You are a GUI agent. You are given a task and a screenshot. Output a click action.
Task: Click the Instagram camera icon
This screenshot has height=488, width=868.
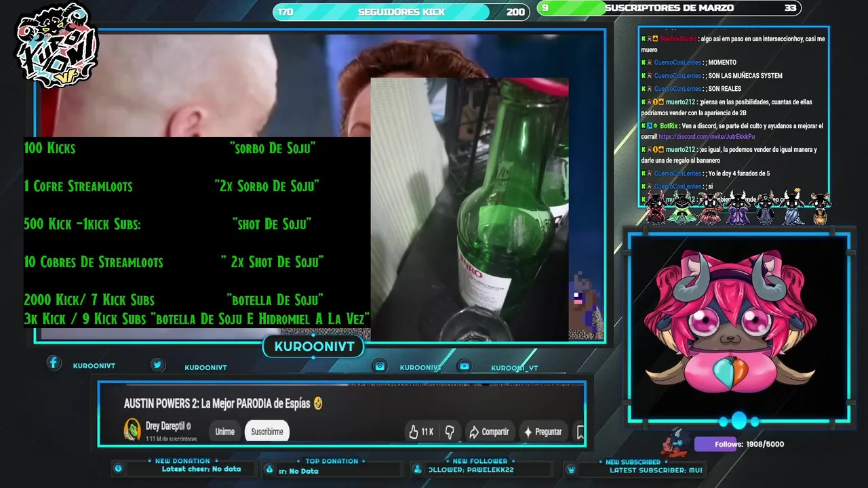380,366
